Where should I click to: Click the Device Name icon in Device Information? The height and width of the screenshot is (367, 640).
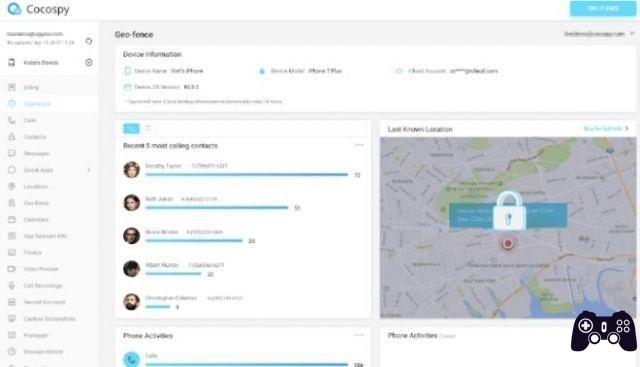point(127,71)
